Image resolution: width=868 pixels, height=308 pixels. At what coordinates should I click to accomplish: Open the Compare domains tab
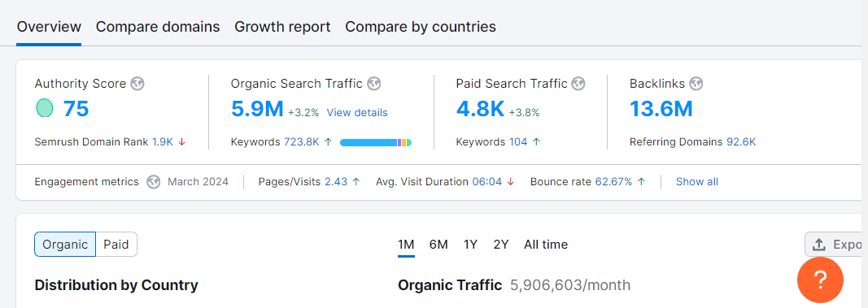(x=158, y=27)
